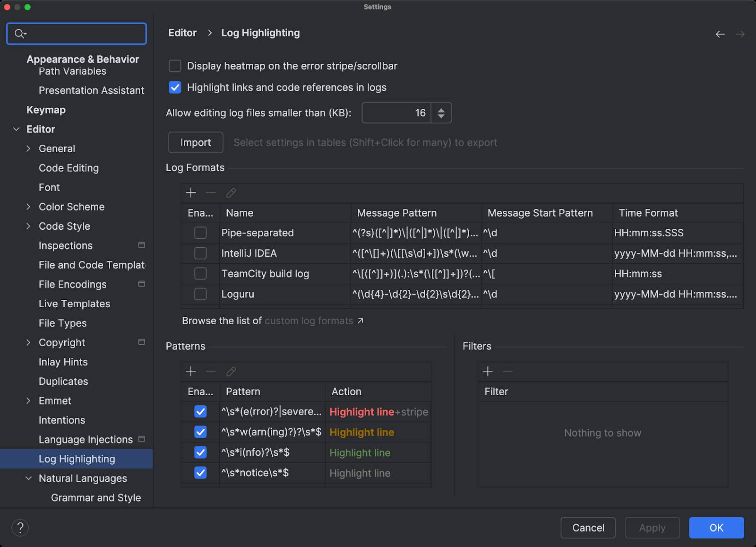This screenshot has height=547, width=756.
Task: Collapse the Editor section chevron
Action: click(17, 129)
